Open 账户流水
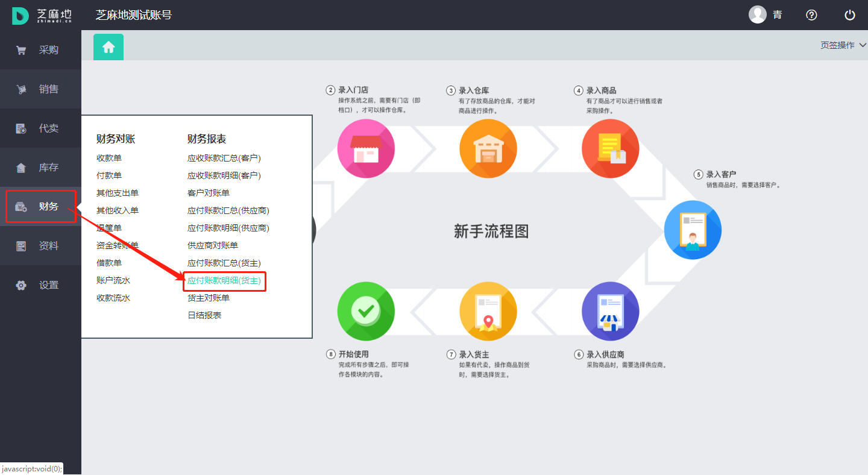The width and height of the screenshot is (868, 475). click(113, 280)
